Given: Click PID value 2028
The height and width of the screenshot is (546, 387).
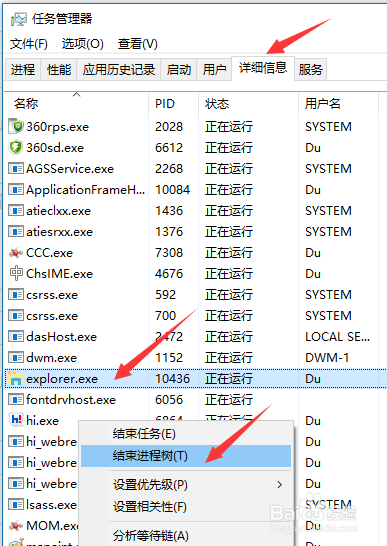Looking at the screenshot, I should click(x=169, y=127).
